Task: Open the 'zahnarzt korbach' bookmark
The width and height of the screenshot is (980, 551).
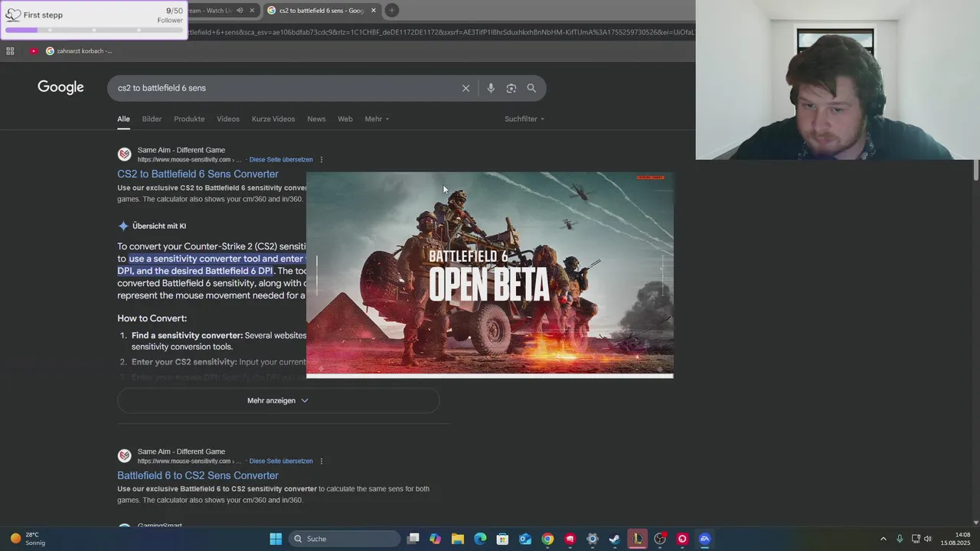Action: pyautogui.click(x=79, y=51)
